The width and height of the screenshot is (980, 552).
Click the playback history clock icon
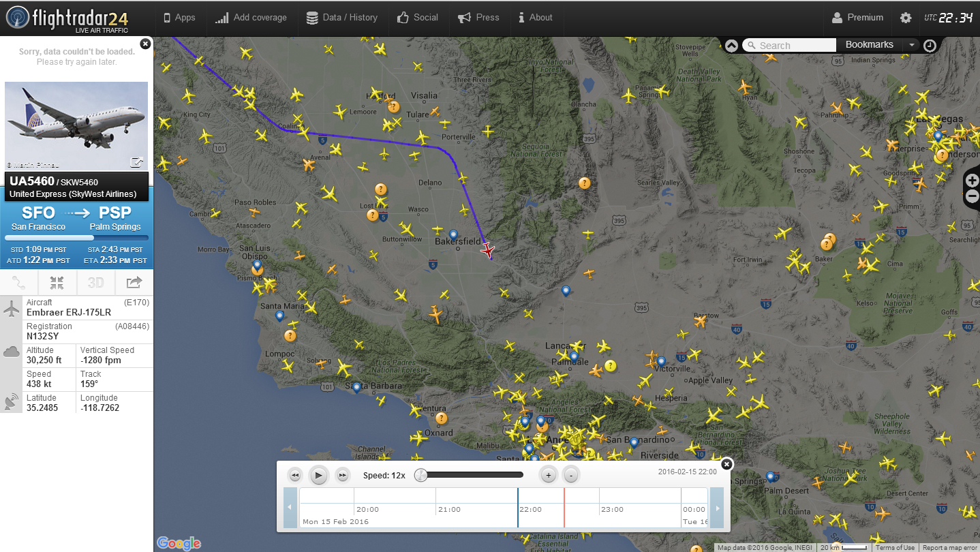coord(930,46)
